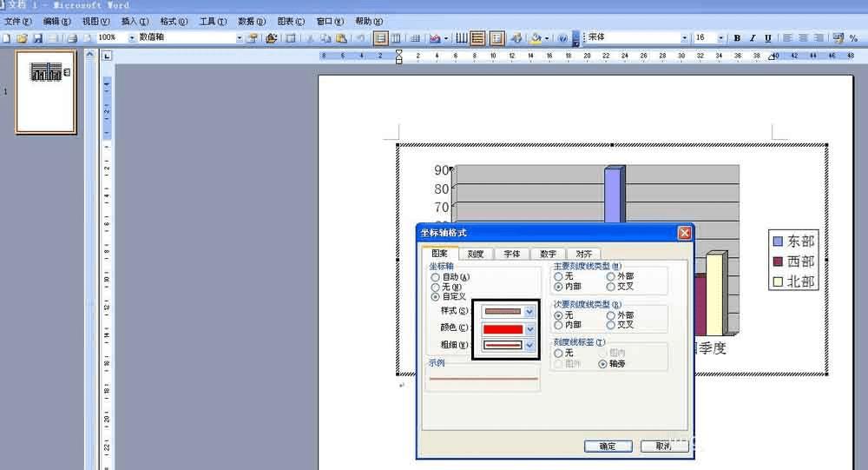Open the 颜色 color dropdown arrow

[x=529, y=329]
